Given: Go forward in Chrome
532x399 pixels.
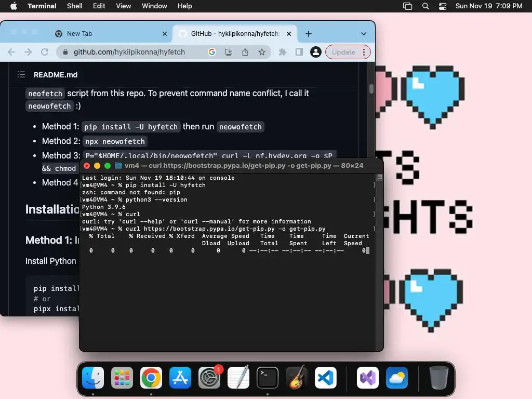Looking at the screenshot, I should click(28, 52).
